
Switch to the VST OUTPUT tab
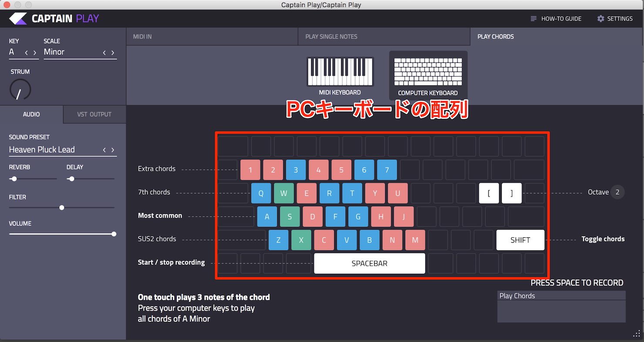click(94, 114)
